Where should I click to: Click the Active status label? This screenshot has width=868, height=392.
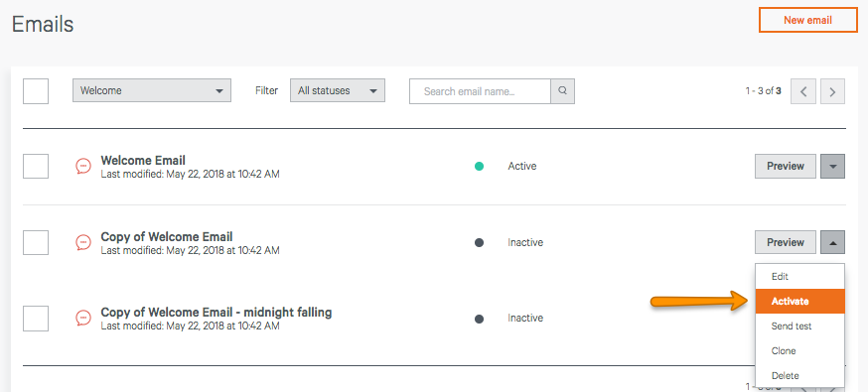click(522, 166)
